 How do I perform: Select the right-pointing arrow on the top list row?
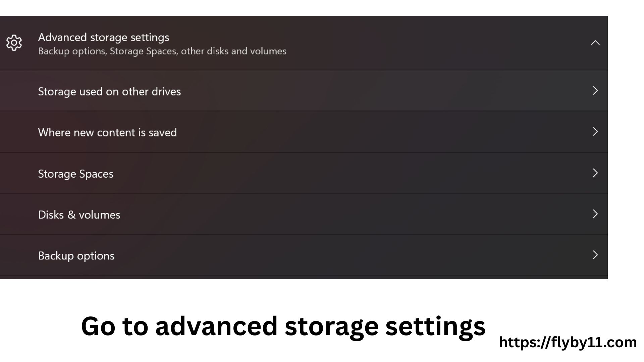[596, 90]
